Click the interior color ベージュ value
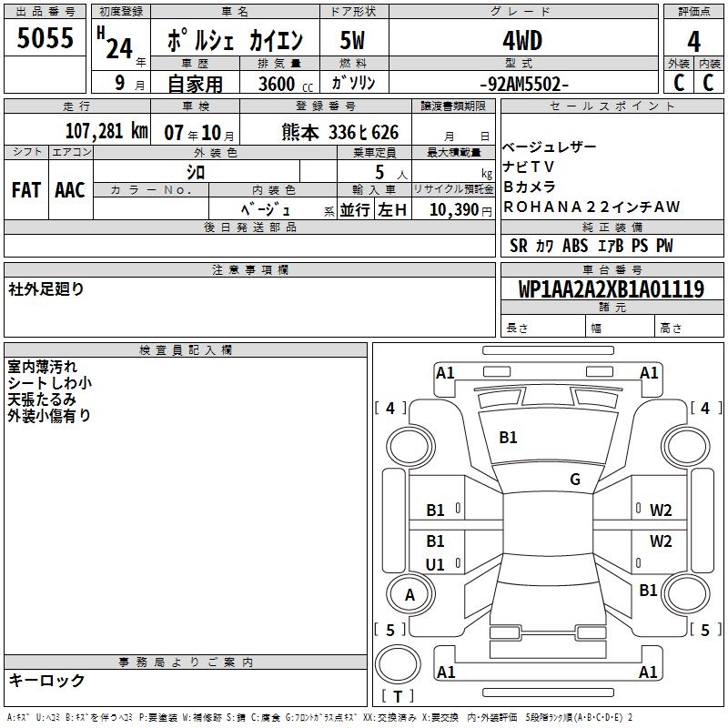This screenshot has width=728, height=728. tap(266, 209)
